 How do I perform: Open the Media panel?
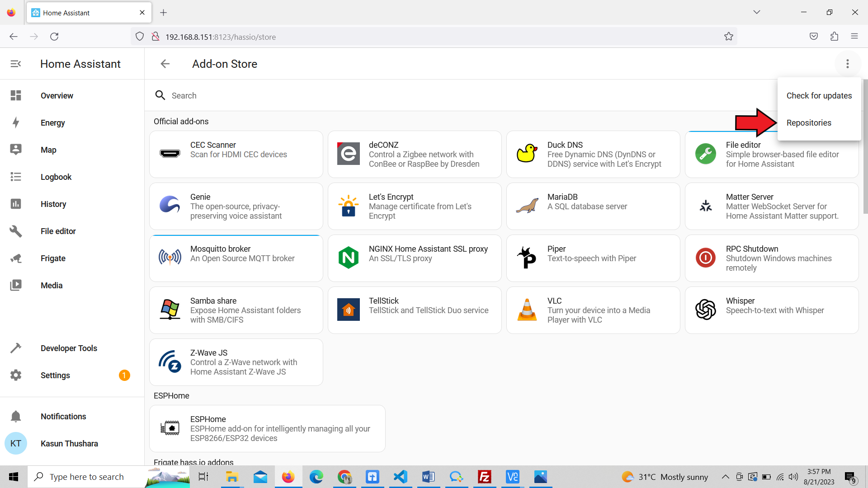point(72,285)
